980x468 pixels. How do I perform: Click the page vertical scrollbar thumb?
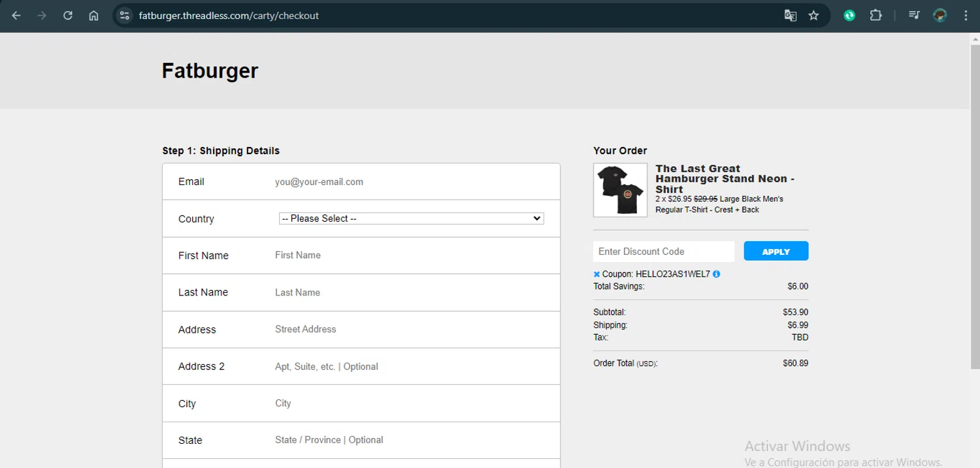click(975, 206)
